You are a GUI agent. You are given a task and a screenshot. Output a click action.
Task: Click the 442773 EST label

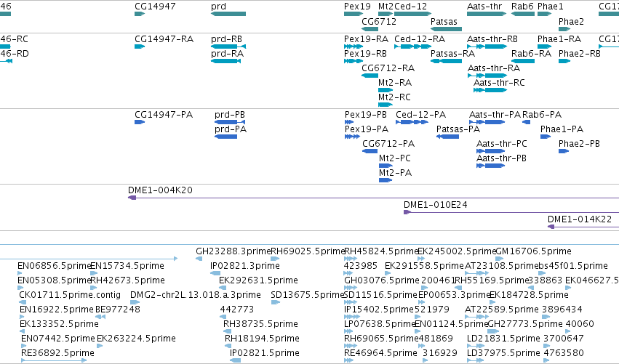[237, 310]
